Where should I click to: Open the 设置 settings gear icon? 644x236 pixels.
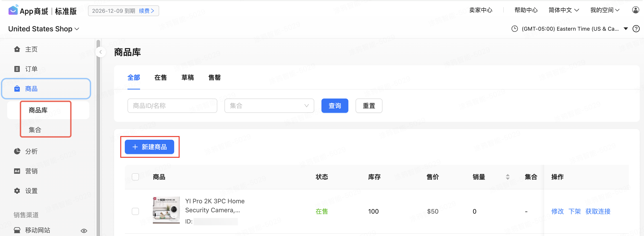(x=17, y=191)
